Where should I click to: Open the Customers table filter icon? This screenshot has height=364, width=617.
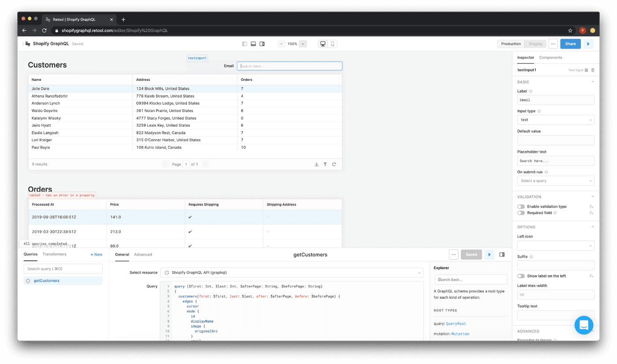pos(325,164)
